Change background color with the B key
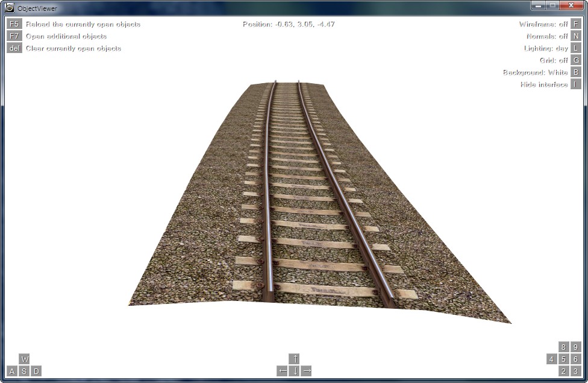The height and width of the screenshot is (383, 588). click(x=576, y=72)
